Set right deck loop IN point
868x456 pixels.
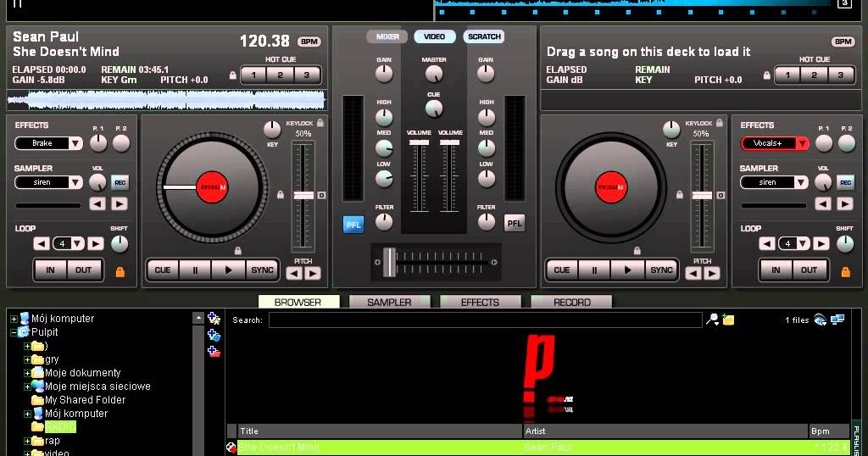click(776, 270)
